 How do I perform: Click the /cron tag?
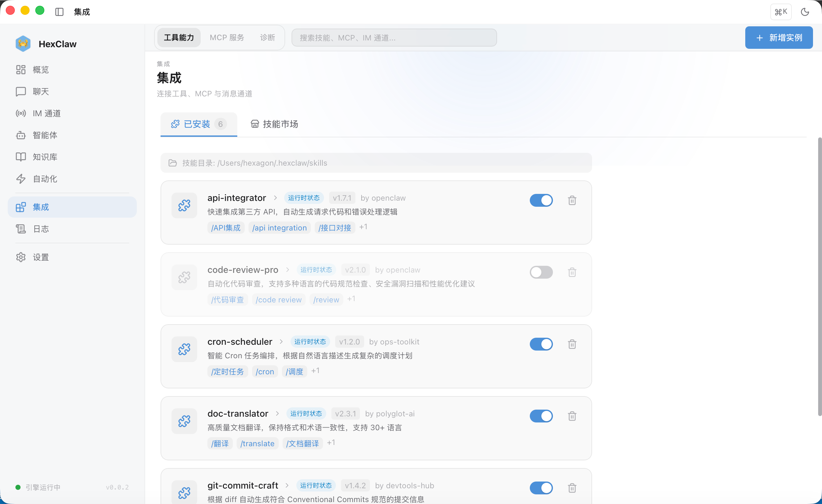coord(265,371)
